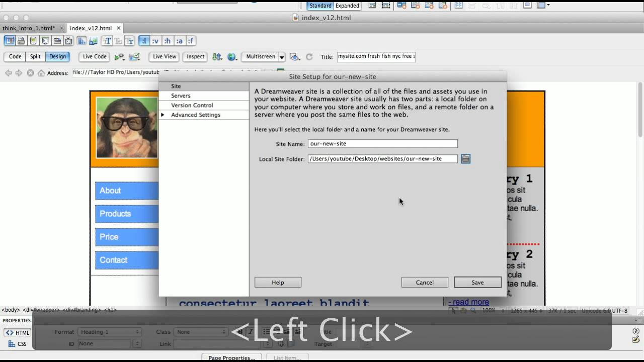Click the decrease text size icon
Viewport: 644px width, 362px height.
pyautogui.click(x=118, y=41)
